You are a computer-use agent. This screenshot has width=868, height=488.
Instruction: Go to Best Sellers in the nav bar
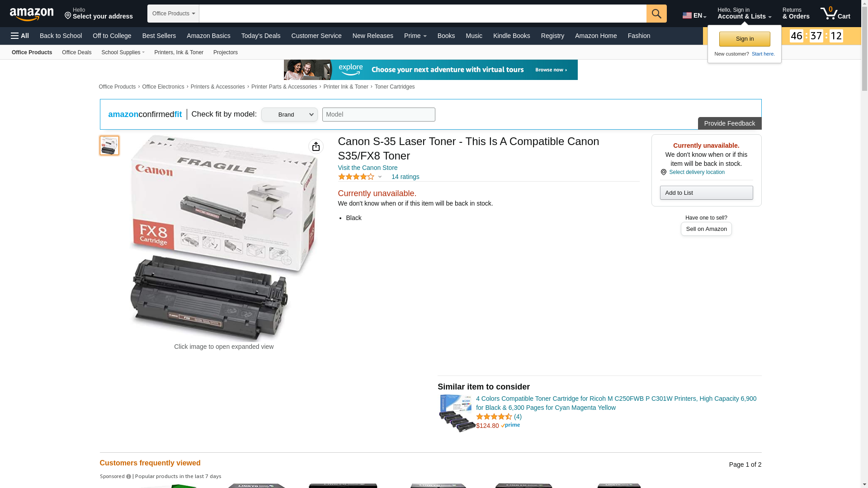point(159,36)
